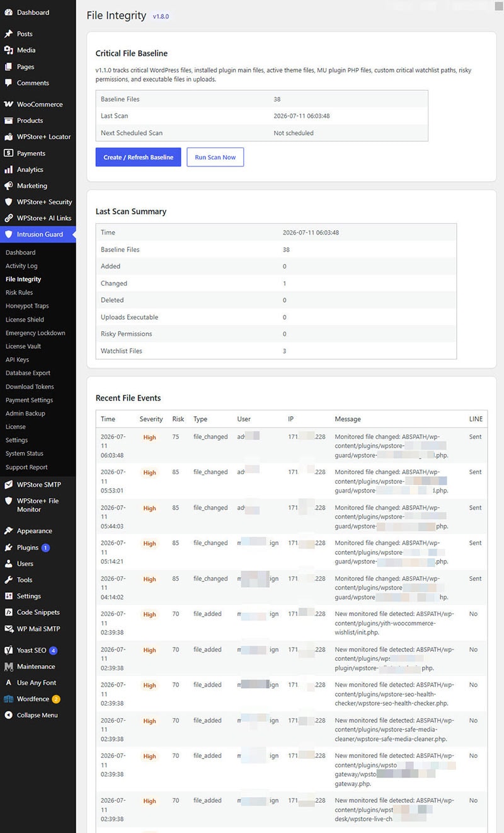The width and height of the screenshot is (504, 833).
Task: Click the WPStore+ AI Links chain icon
Action: [x=8, y=218]
